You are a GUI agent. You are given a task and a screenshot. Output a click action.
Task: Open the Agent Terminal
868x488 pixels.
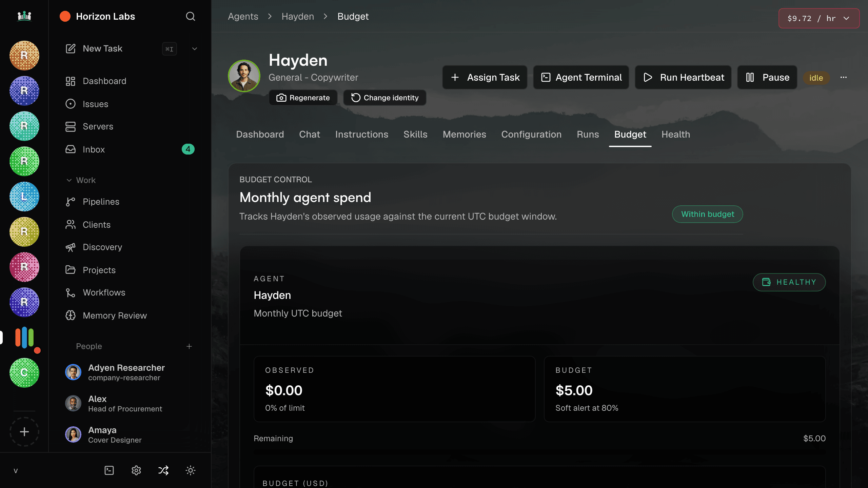coord(581,77)
